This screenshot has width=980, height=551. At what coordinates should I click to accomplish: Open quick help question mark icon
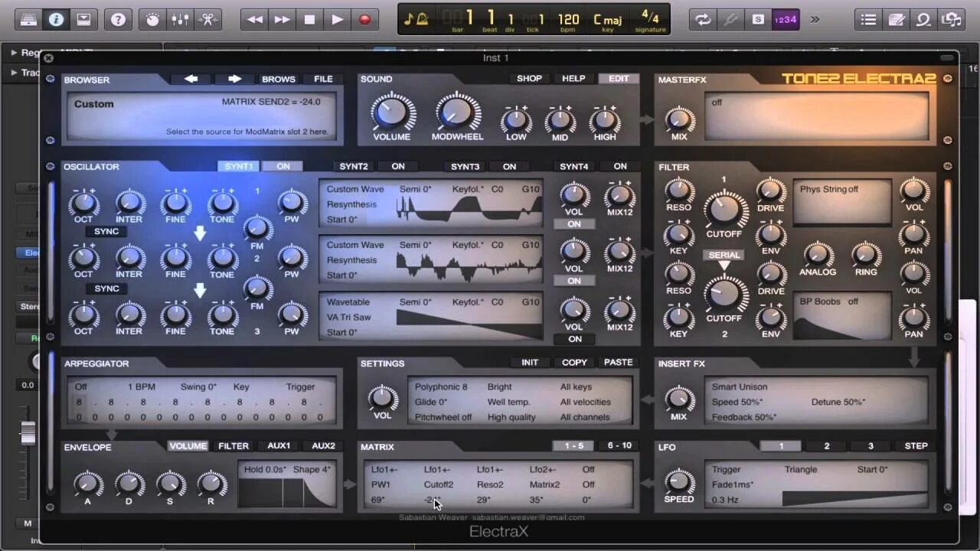click(x=118, y=20)
